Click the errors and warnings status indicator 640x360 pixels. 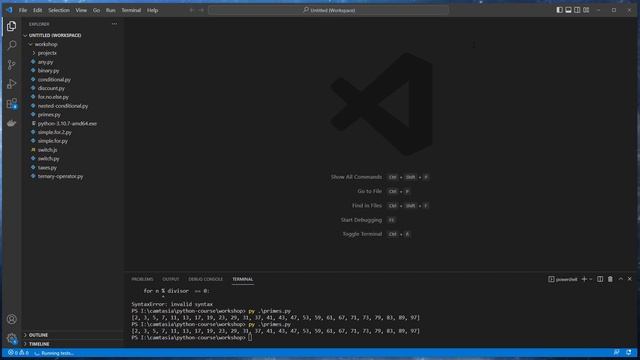[x=18, y=353]
